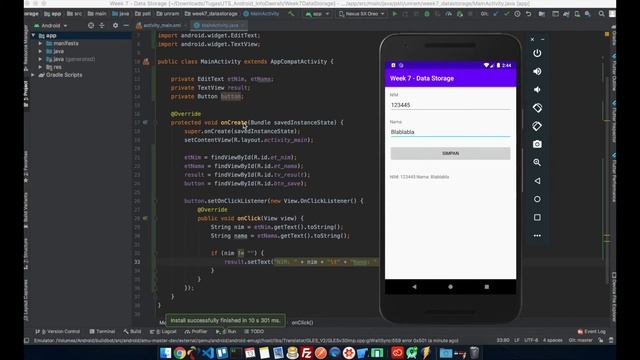
Task: Open the Logcat tool window tab
Action: click(x=163, y=331)
